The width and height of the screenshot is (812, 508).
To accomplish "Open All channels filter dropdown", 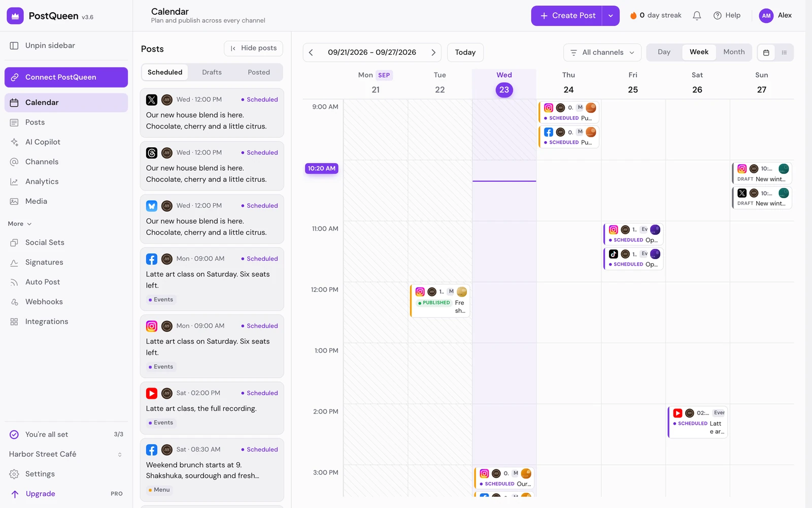I will [602, 52].
